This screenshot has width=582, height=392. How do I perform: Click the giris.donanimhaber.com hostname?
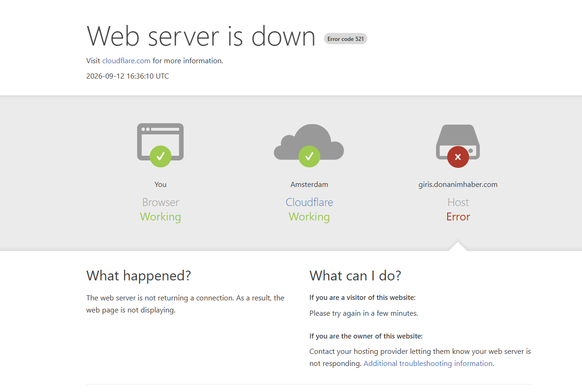coord(458,185)
